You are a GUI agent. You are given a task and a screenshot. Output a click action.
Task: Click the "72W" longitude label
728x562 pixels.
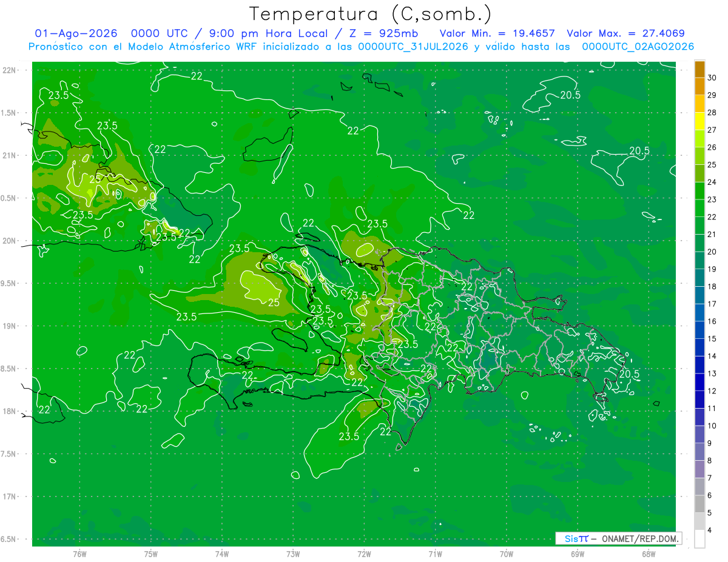click(365, 554)
